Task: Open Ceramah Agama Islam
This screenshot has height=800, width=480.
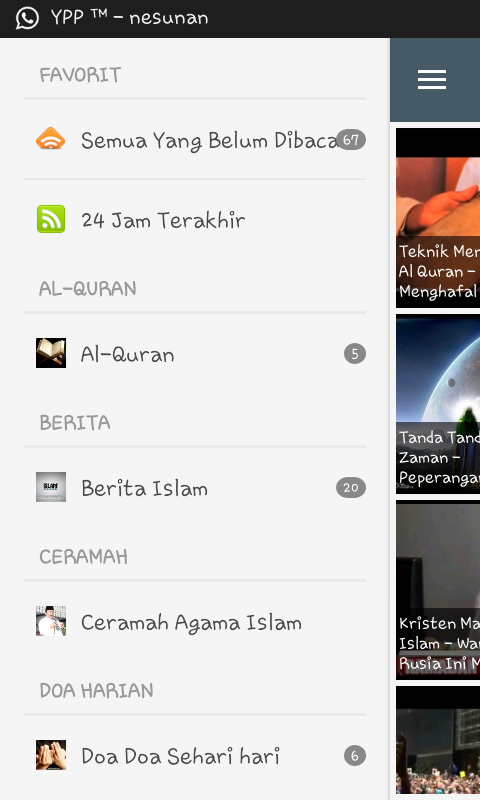Action: [195, 622]
